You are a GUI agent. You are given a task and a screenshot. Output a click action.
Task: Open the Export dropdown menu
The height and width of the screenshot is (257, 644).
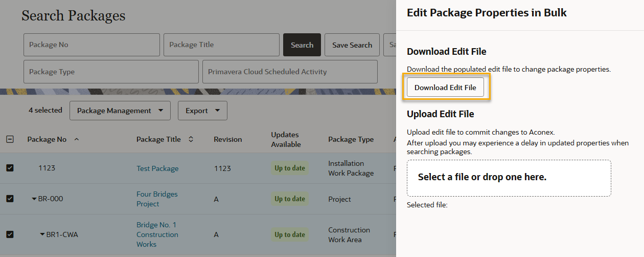point(202,111)
